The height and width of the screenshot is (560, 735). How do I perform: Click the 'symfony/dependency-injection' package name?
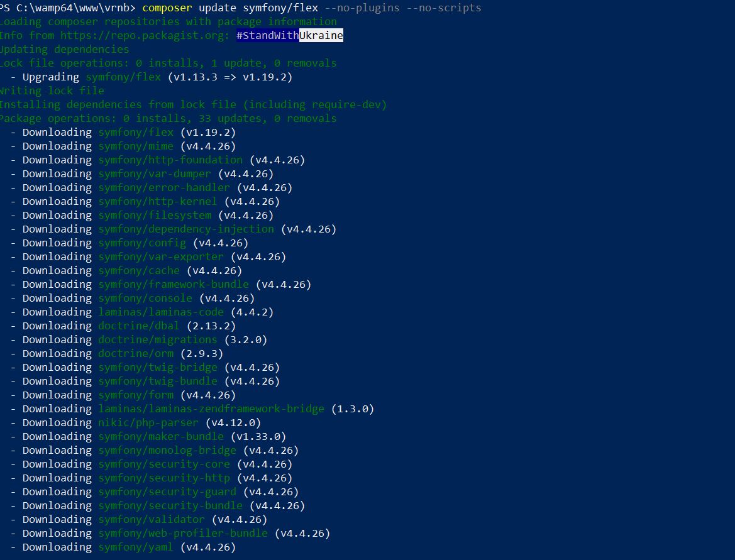pyautogui.click(x=186, y=229)
